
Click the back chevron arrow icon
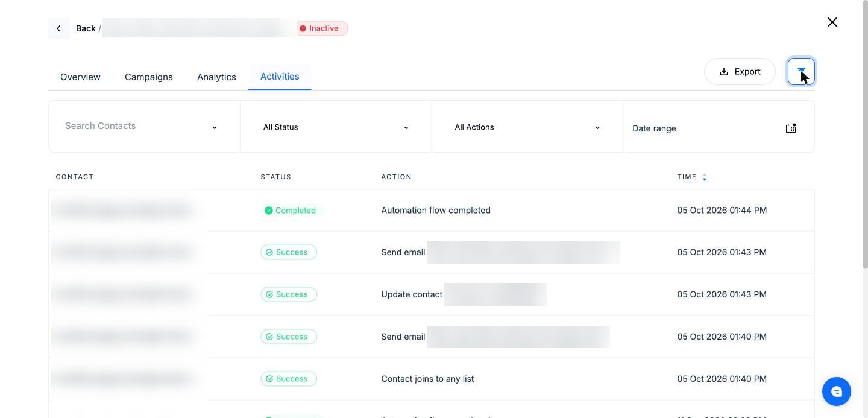pyautogui.click(x=58, y=28)
